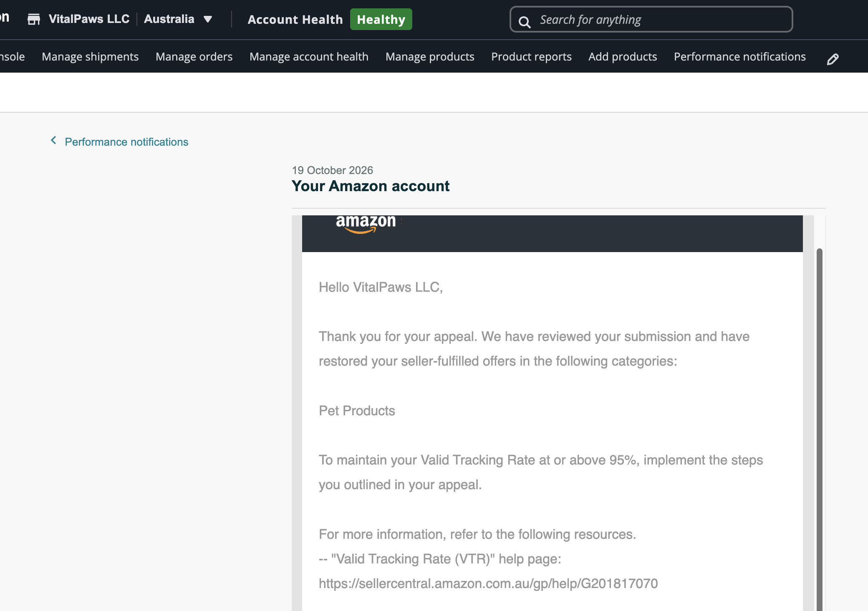
Task: Click the Account Health label
Action: click(x=295, y=19)
